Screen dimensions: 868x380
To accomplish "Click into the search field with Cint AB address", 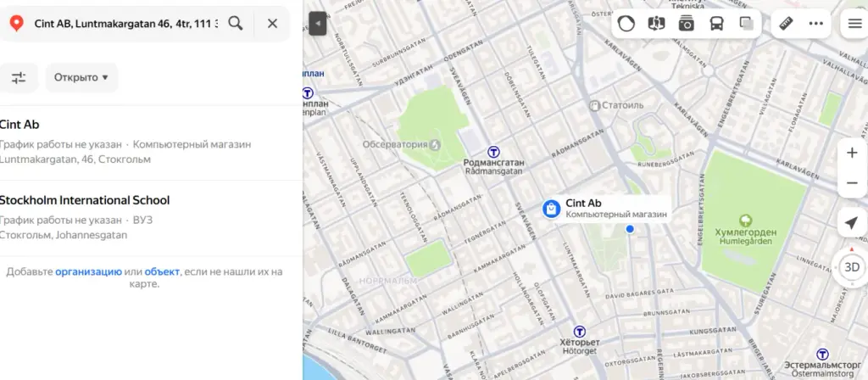I will (x=126, y=24).
